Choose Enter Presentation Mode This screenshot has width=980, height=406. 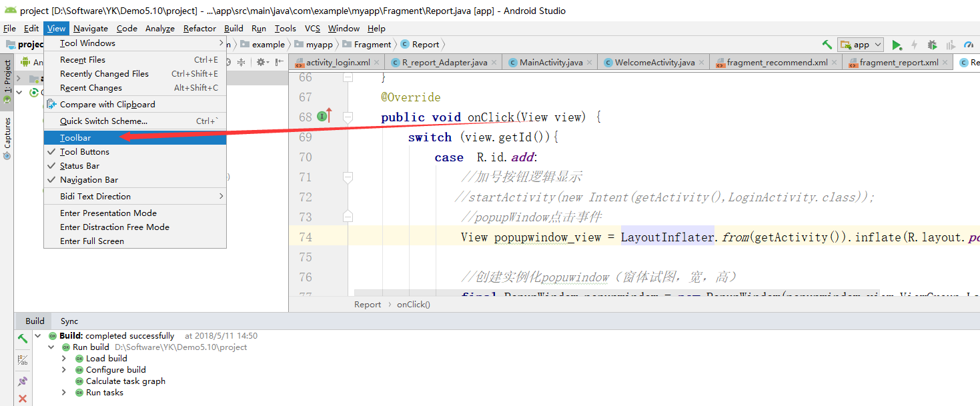pos(135,213)
